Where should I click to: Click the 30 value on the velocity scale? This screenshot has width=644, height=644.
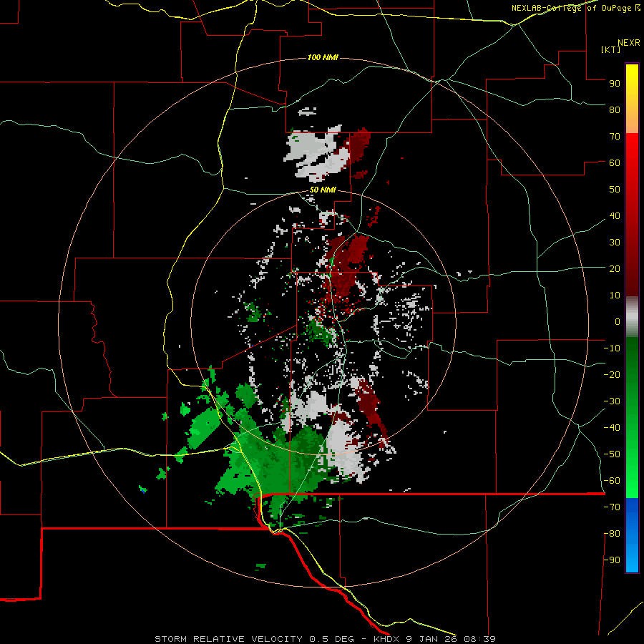[615, 243]
